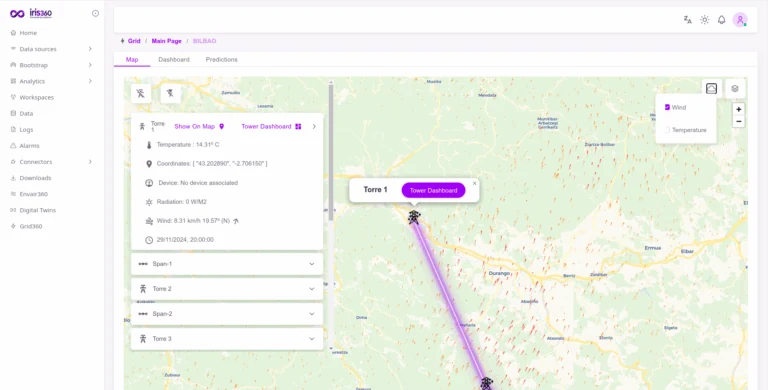Screen dimensions: 768x390
Task: Collapse the Torre 1 details arrow
Action: (314, 126)
